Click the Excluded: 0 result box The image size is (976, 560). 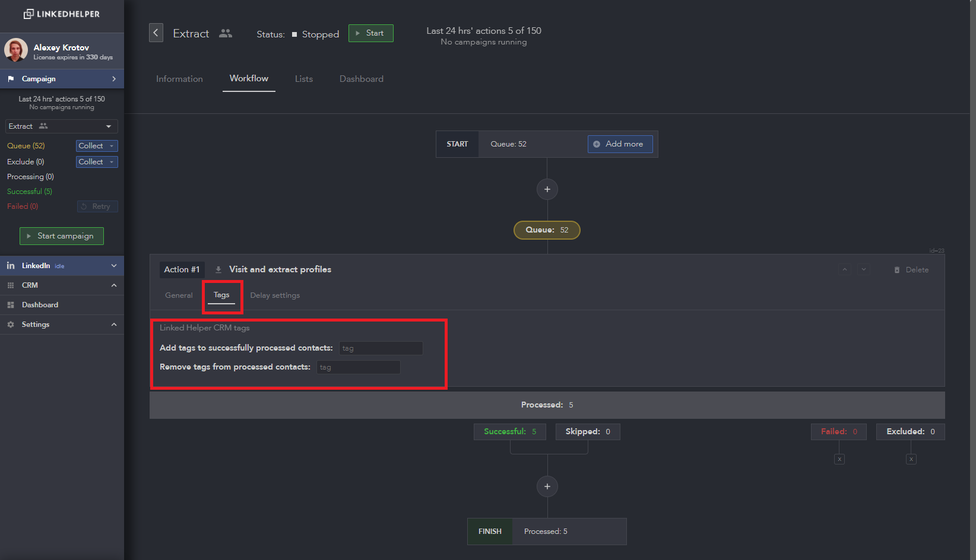click(x=911, y=432)
